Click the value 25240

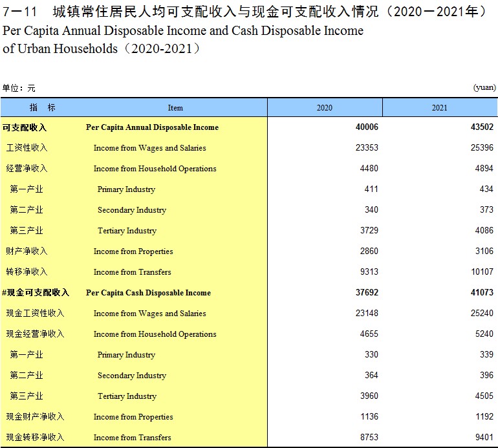tap(482, 313)
